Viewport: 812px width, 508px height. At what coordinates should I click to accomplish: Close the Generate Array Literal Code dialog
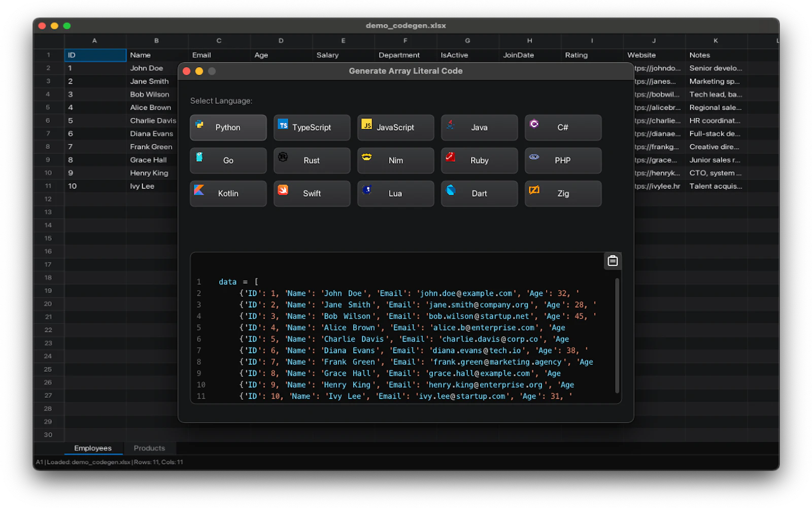[187, 71]
